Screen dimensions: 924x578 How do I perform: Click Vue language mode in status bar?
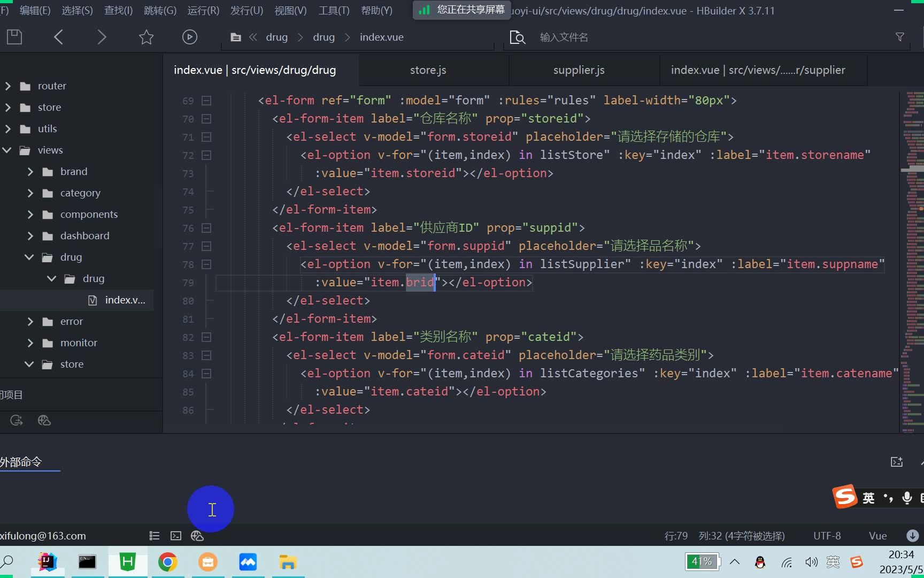877,536
